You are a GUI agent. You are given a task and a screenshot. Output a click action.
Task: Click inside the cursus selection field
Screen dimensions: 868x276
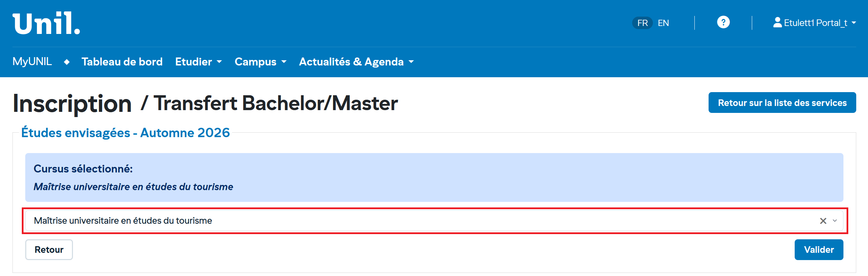click(415, 221)
